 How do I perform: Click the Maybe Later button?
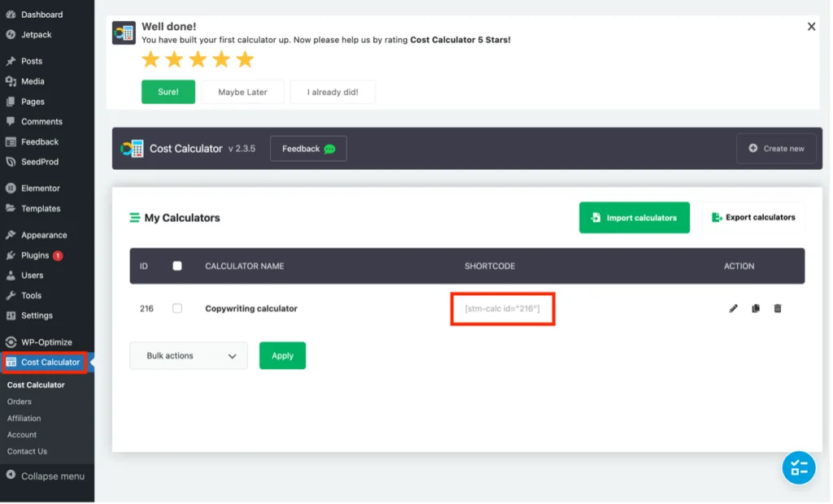242,92
